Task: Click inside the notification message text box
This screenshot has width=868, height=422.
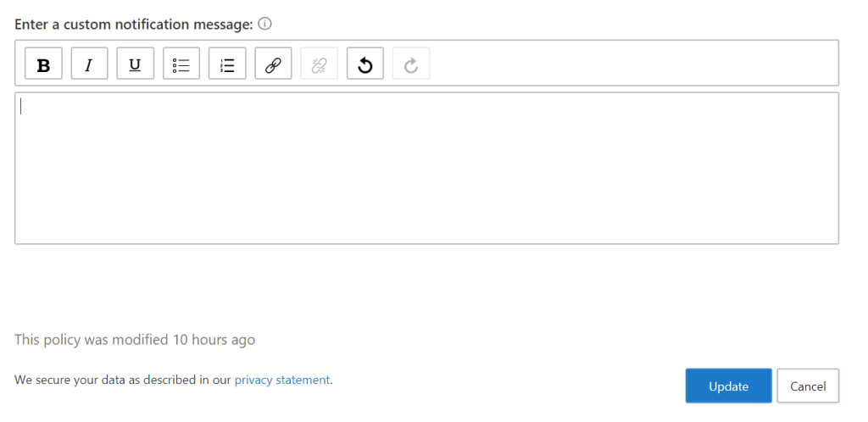Action: pyautogui.click(x=426, y=168)
